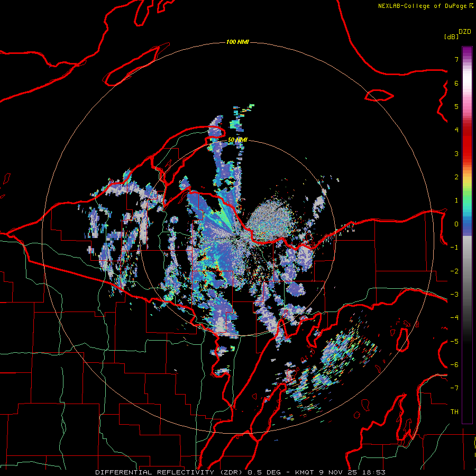Viewport: 476px width, 476px height.
Task: Click the -1 value on the color scale
Action: (x=454, y=248)
